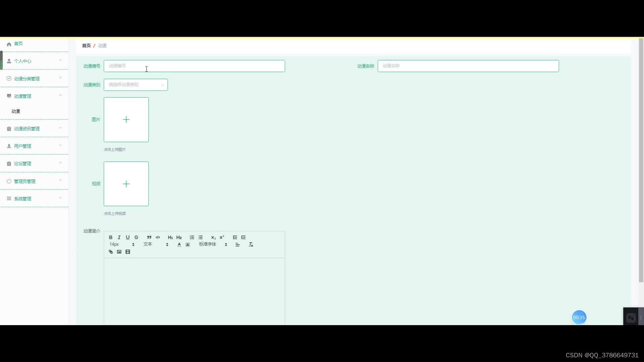Click the 管理员管理 power icon
Viewport: 644px width, 362px height.
pos(9,181)
